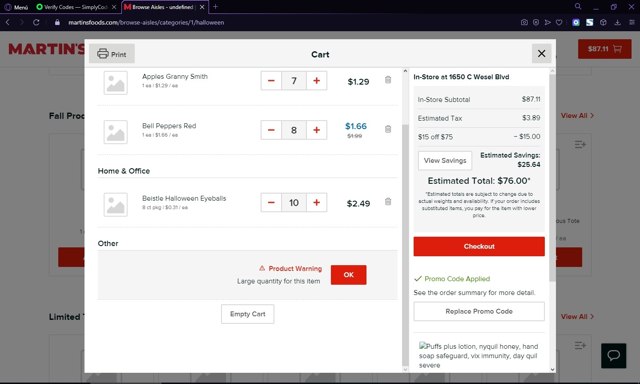Image resolution: width=640 pixels, height=384 pixels.
Task: Take snapshot with camera icon
Action: tap(524, 22)
